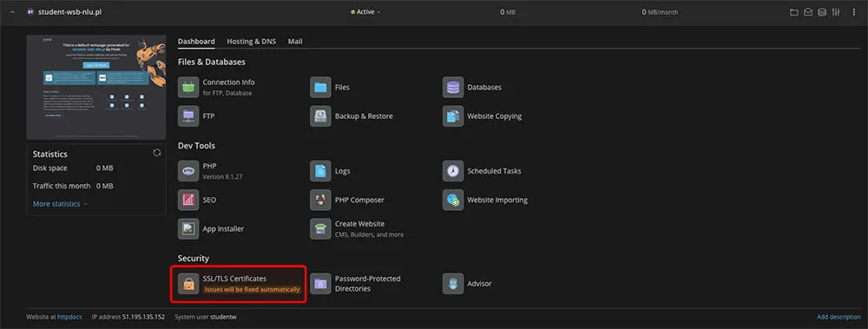Screen dimensions: 868x329
Task: Click the Website Copying label
Action: pos(495,116)
